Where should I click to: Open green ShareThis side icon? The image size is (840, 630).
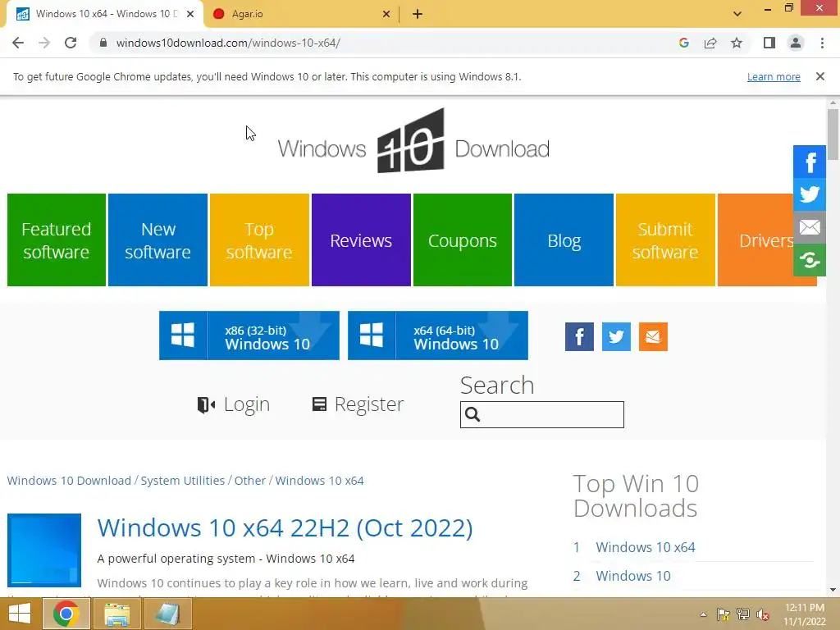point(810,260)
